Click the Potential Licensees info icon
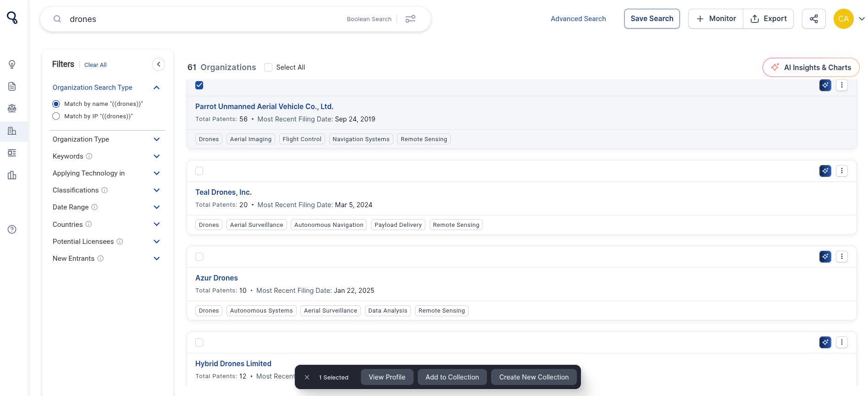Viewport: 868px width, 396px height. pos(120,242)
